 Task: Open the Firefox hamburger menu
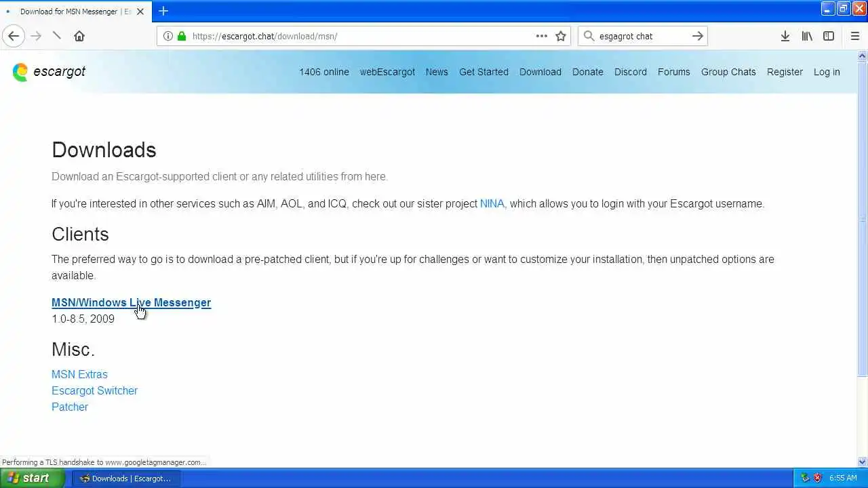pos(854,36)
